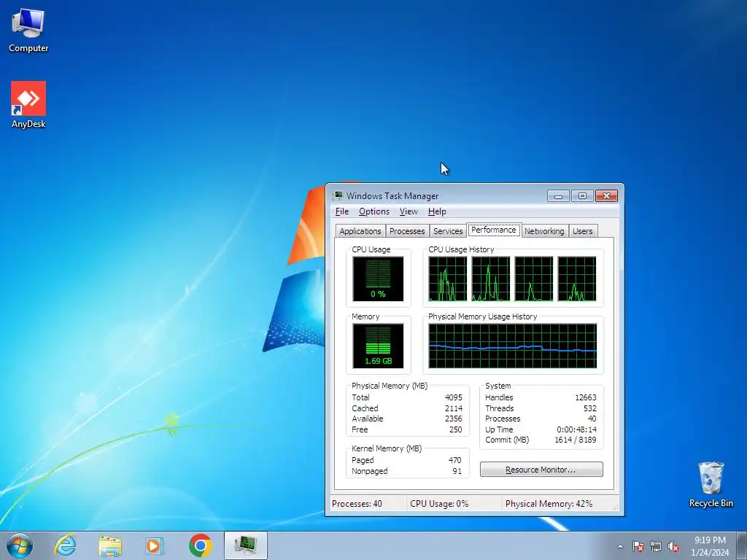The image size is (747, 560).
Task: Click status bar text Physical Memory: 42%
Action: (549, 504)
